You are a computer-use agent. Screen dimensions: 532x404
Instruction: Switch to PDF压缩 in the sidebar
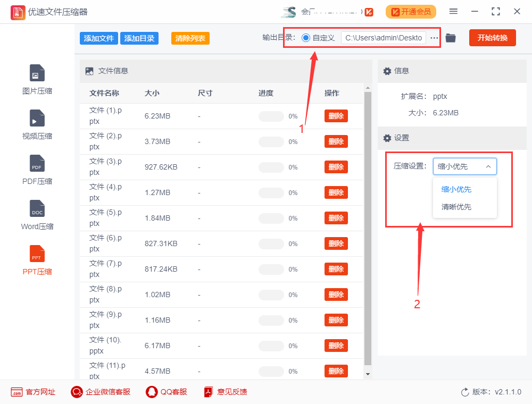pos(37,170)
